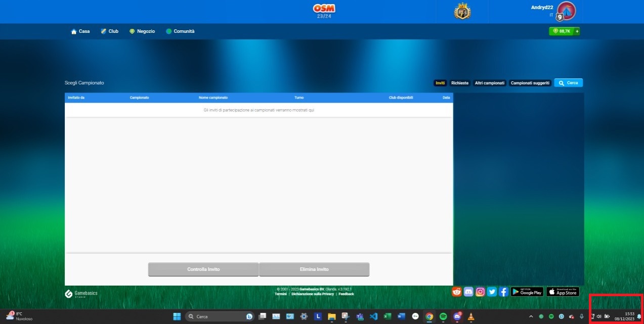Visit the Instagram page via the footer icon
The width and height of the screenshot is (644, 324).
tap(480, 292)
